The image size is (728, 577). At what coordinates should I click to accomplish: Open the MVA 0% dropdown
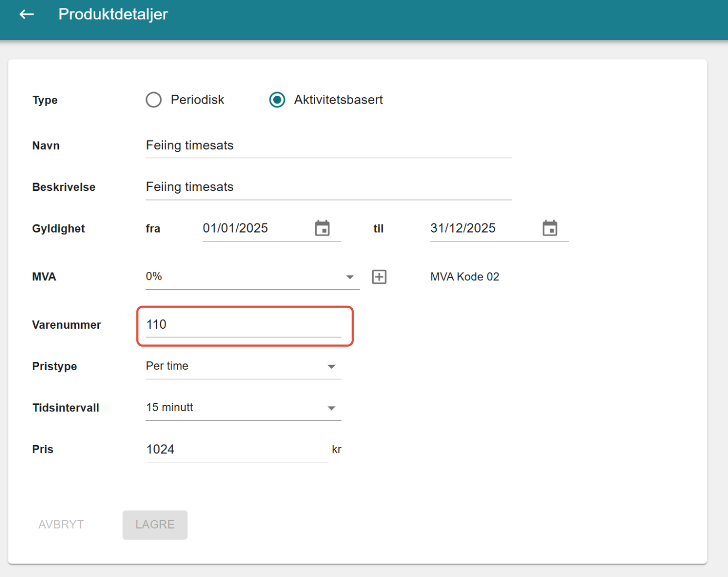[x=253, y=277]
